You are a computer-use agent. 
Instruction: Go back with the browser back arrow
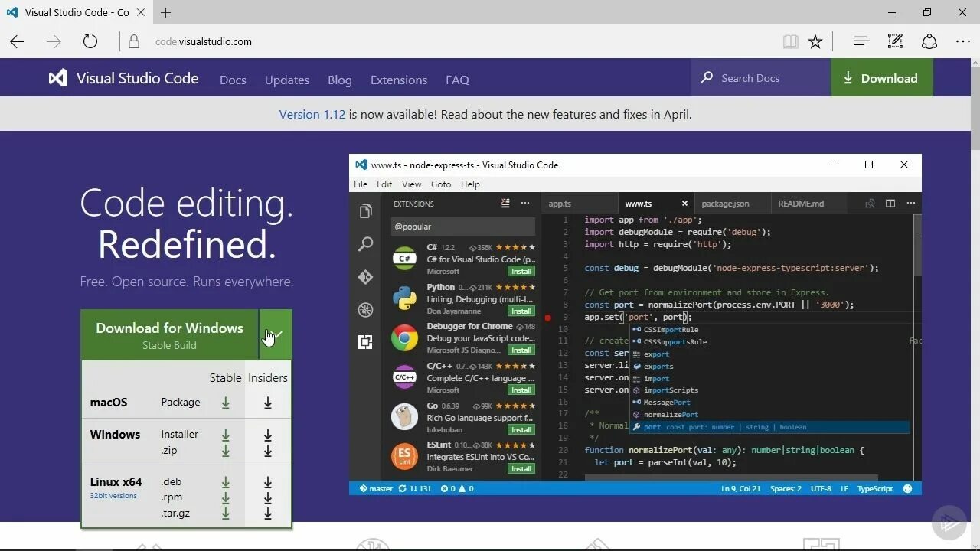[18, 41]
